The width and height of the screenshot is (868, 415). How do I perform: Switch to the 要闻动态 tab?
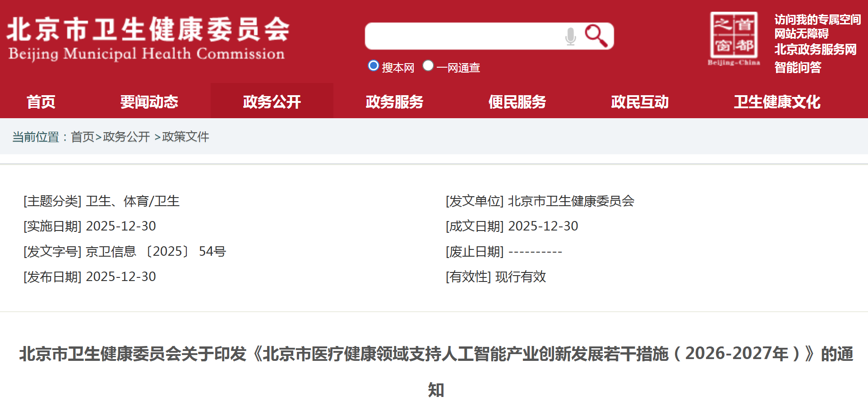[x=149, y=101]
